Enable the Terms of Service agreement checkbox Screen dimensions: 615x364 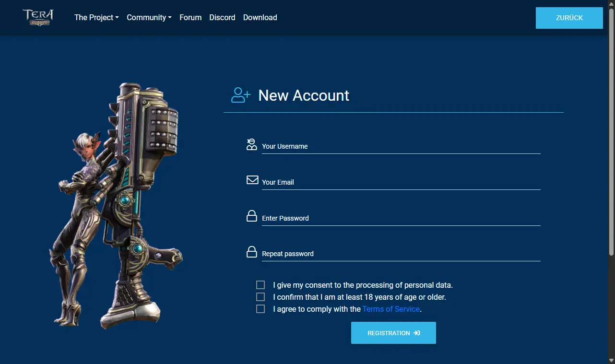pos(260,309)
